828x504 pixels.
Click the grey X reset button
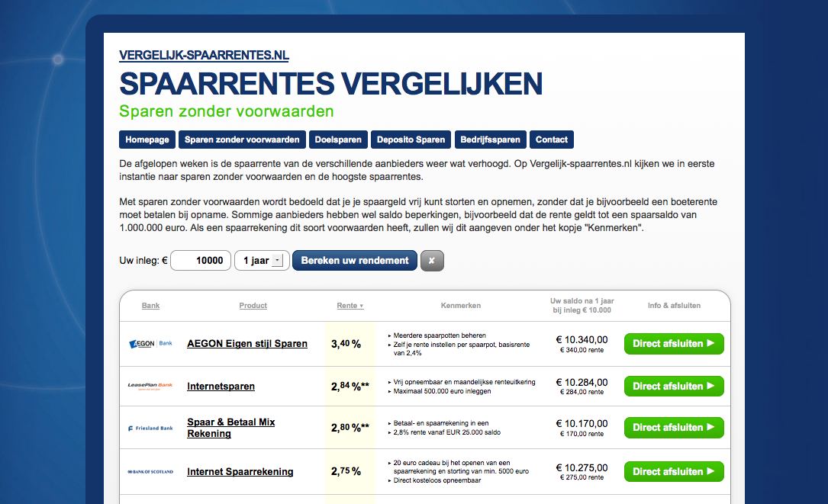(432, 261)
